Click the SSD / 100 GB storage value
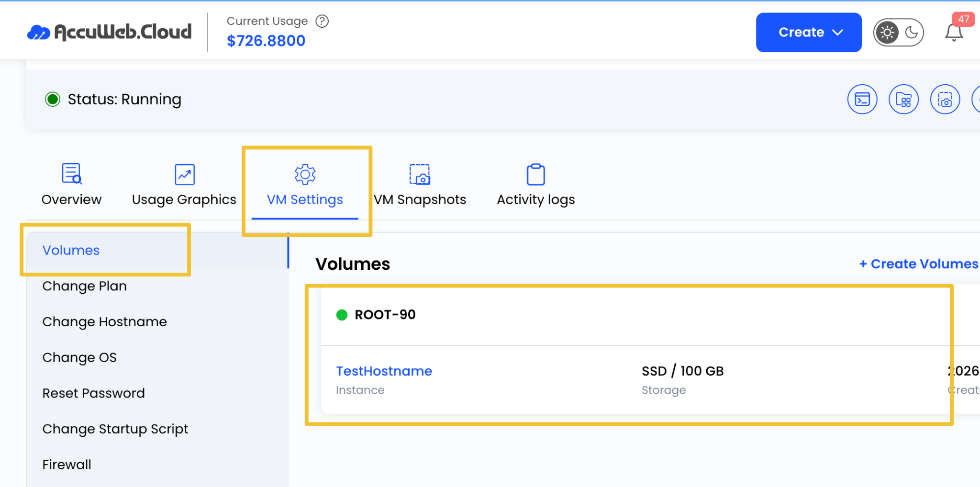The width and height of the screenshot is (980, 487). click(x=682, y=371)
